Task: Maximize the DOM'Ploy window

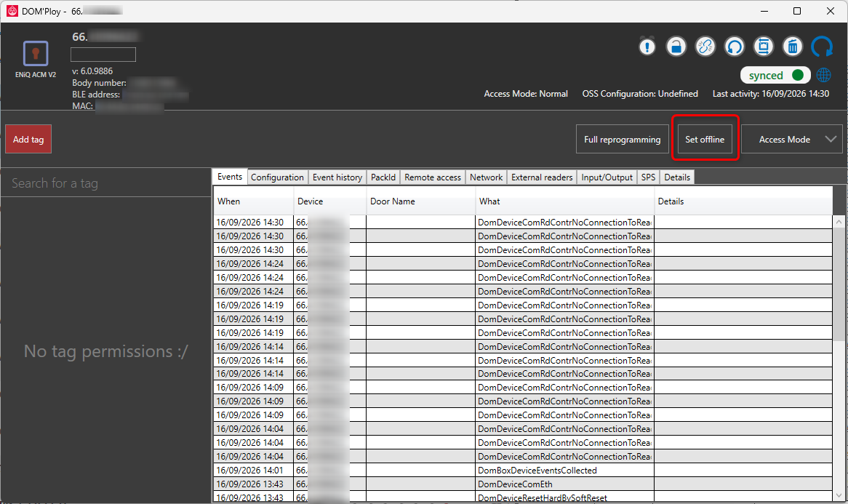Action: click(x=797, y=11)
